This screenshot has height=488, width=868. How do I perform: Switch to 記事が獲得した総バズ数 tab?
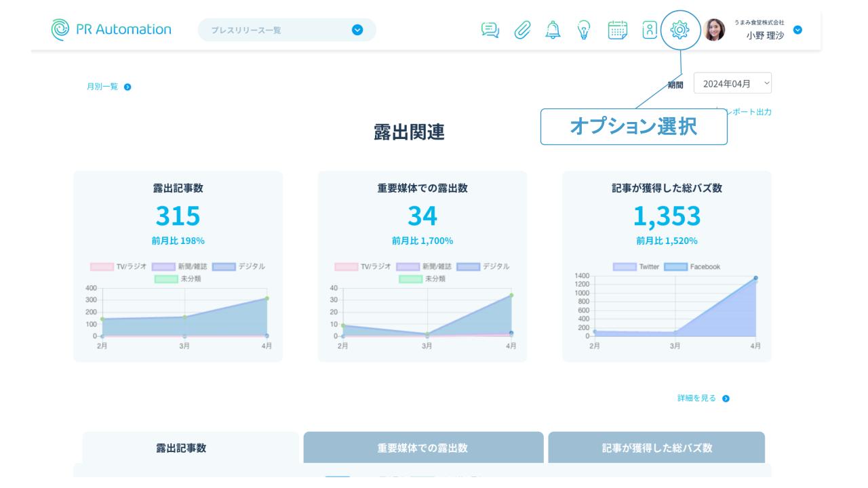point(656,447)
